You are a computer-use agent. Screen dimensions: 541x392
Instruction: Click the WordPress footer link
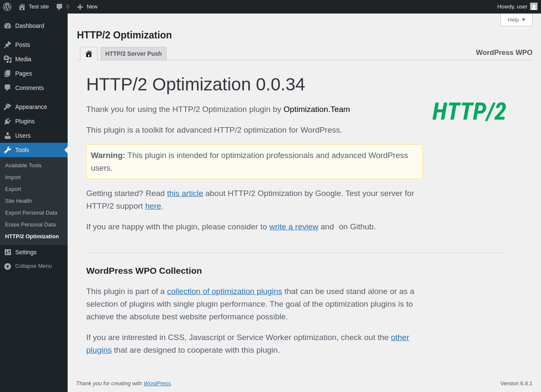point(157,384)
